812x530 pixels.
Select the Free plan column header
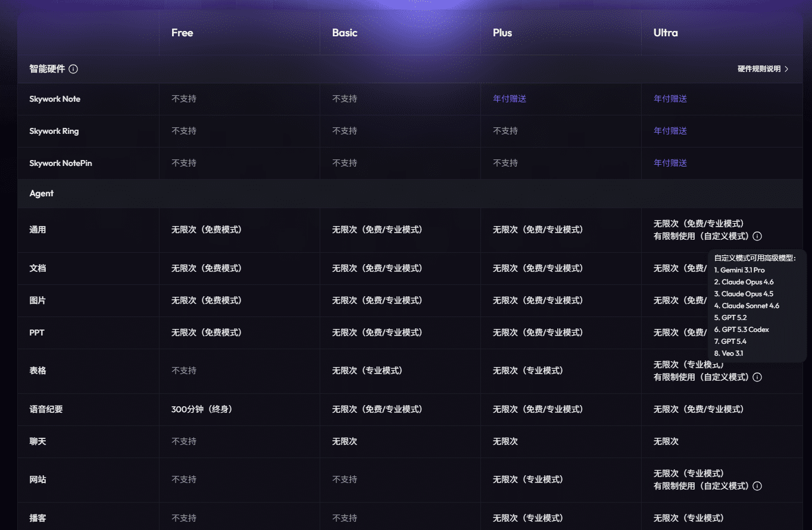[x=182, y=33]
